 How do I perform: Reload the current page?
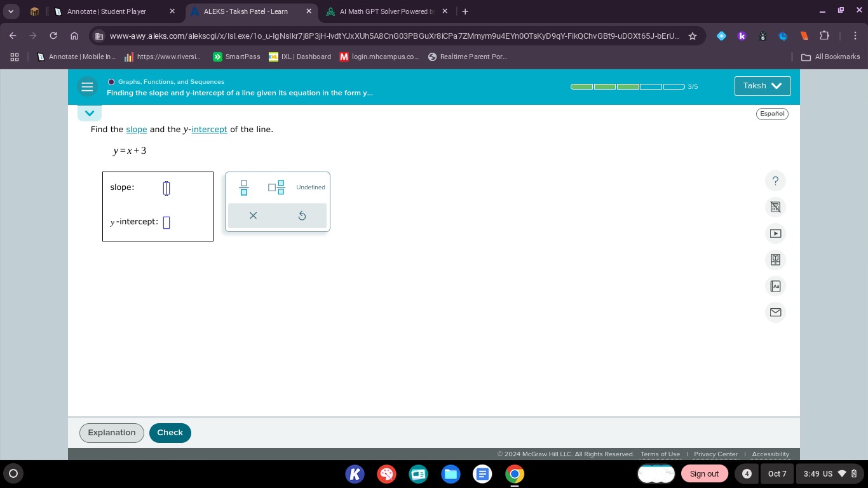(53, 36)
